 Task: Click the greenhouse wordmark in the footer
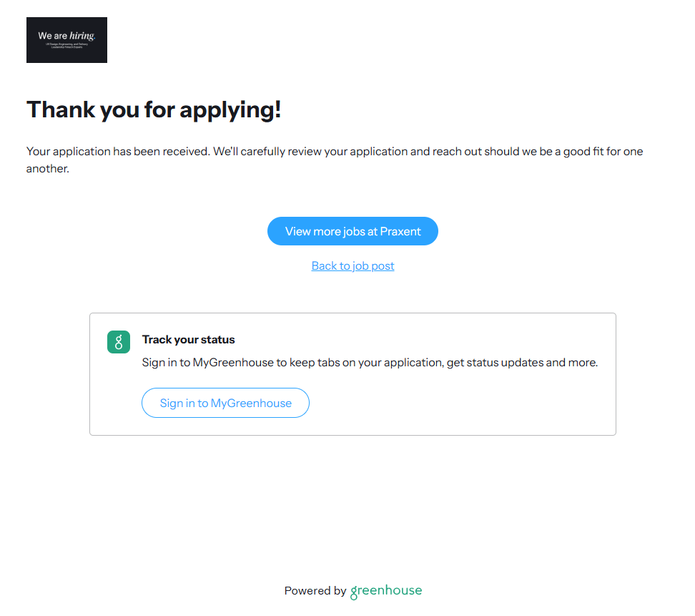386,591
